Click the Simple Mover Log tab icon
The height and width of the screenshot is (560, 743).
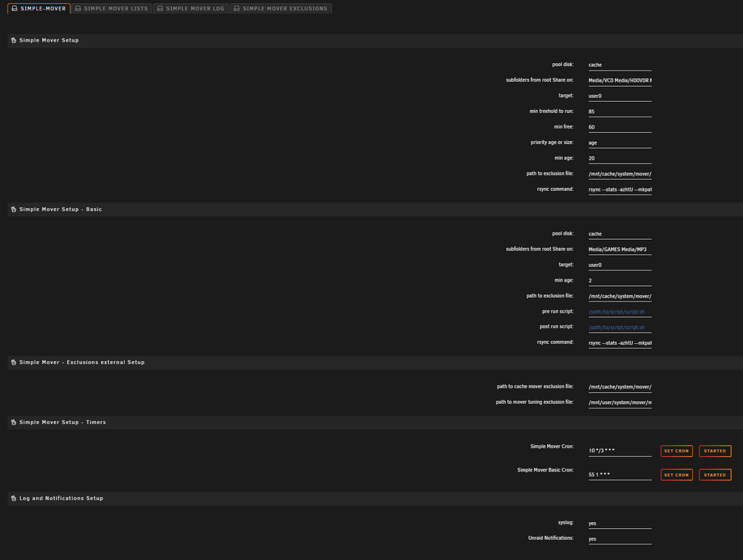(160, 8)
